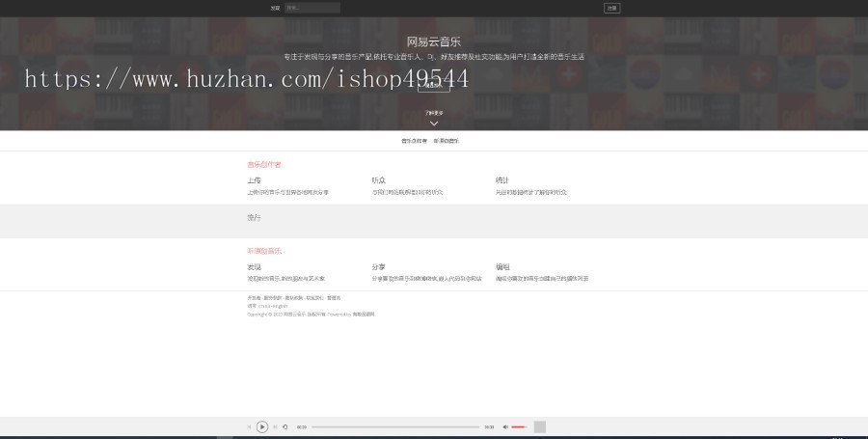Select the 发现 feature heading in lower section
Viewport: 868px width, 439px height.
[x=254, y=267]
